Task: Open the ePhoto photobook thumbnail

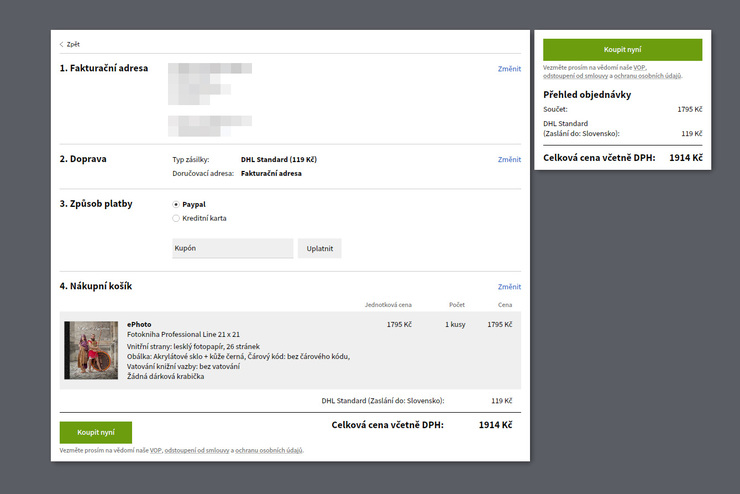Action: [91, 350]
